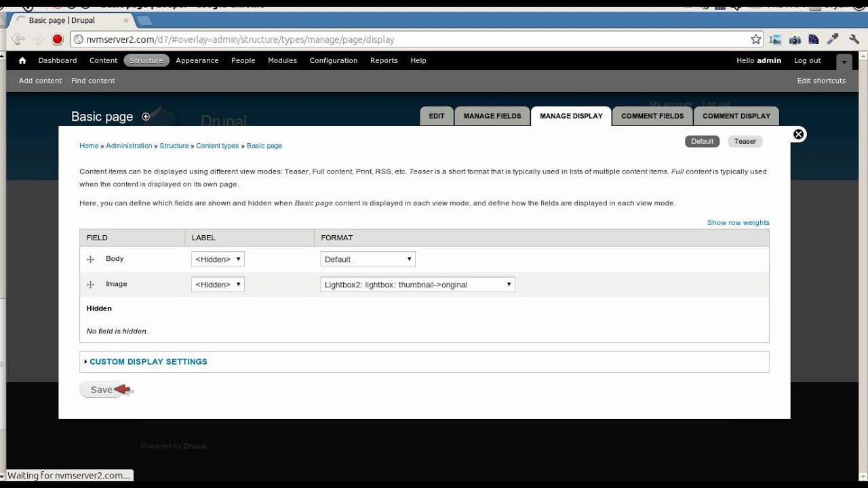Screen dimensions: 868x488
Task: Open Image format Lightbox2 dropdown
Action: 418,285
